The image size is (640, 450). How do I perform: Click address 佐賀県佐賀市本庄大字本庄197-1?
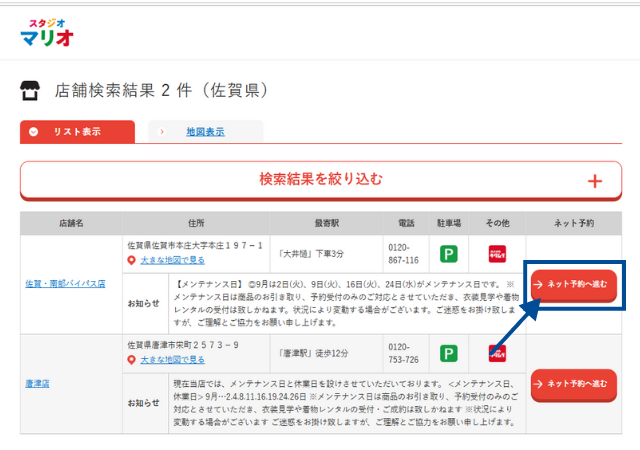pos(195,245)
